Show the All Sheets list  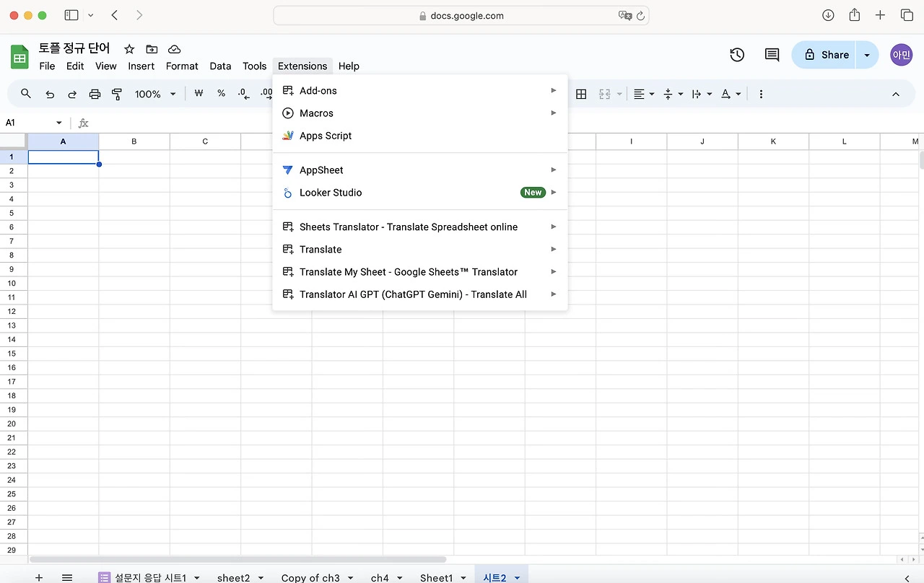click(x=67, y=577)
